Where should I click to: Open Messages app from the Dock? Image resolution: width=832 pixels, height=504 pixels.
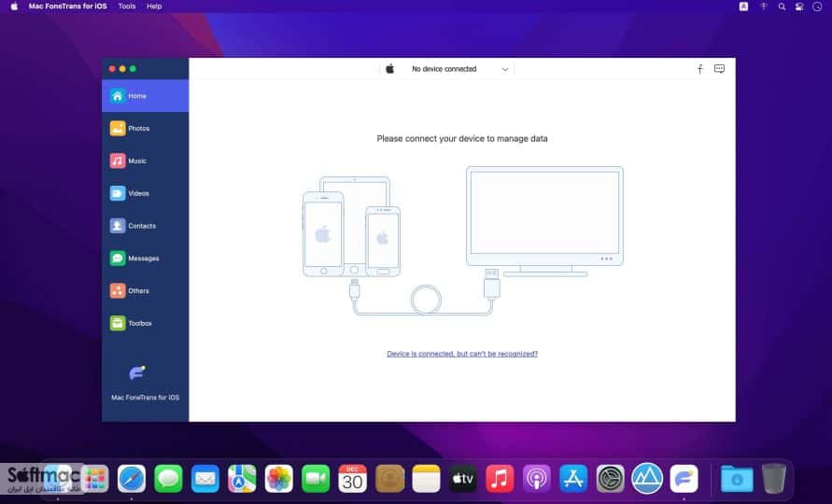coord(168,479)
